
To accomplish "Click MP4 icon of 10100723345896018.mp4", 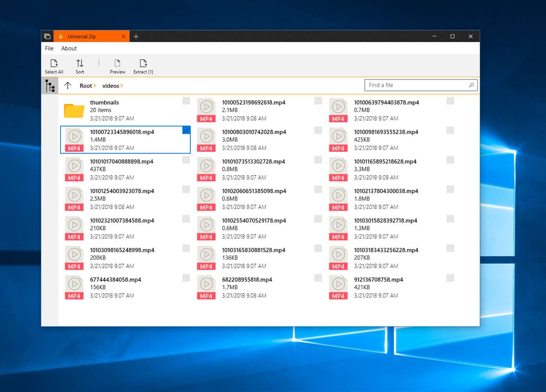I will tap(74, 140).
